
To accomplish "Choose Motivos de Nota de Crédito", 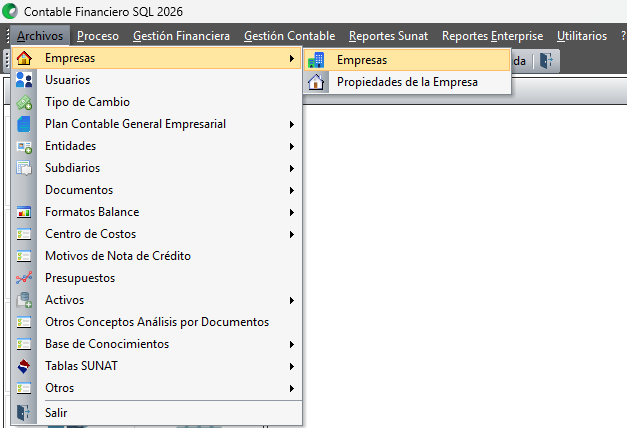I will (157, 256).
